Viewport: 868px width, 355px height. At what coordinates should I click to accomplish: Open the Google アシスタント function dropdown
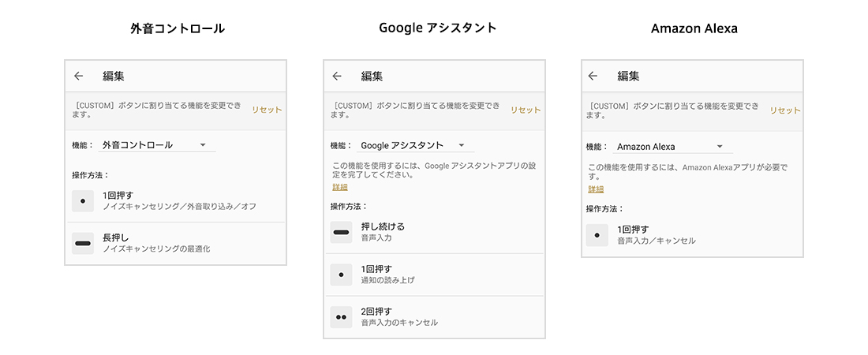(413, 145)
